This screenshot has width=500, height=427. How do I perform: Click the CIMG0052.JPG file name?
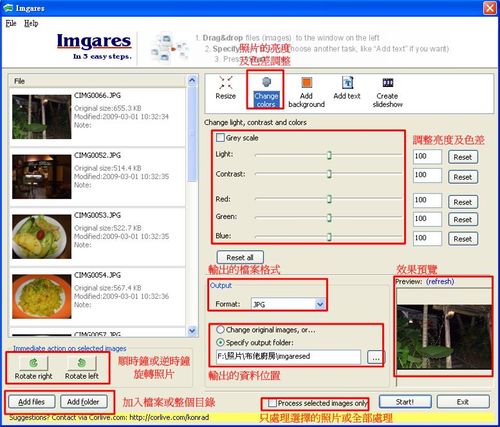97,155
